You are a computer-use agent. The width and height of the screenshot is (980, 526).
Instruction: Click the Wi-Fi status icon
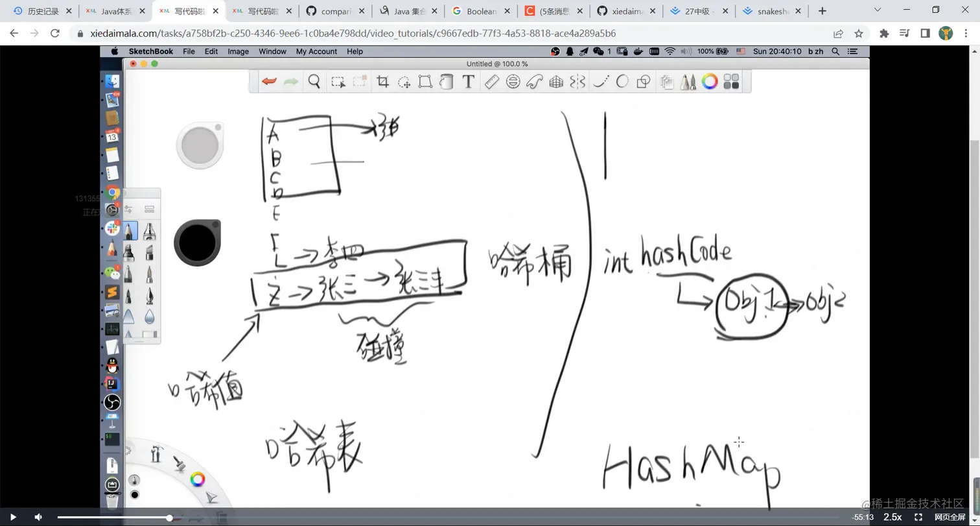click(670, 51)
